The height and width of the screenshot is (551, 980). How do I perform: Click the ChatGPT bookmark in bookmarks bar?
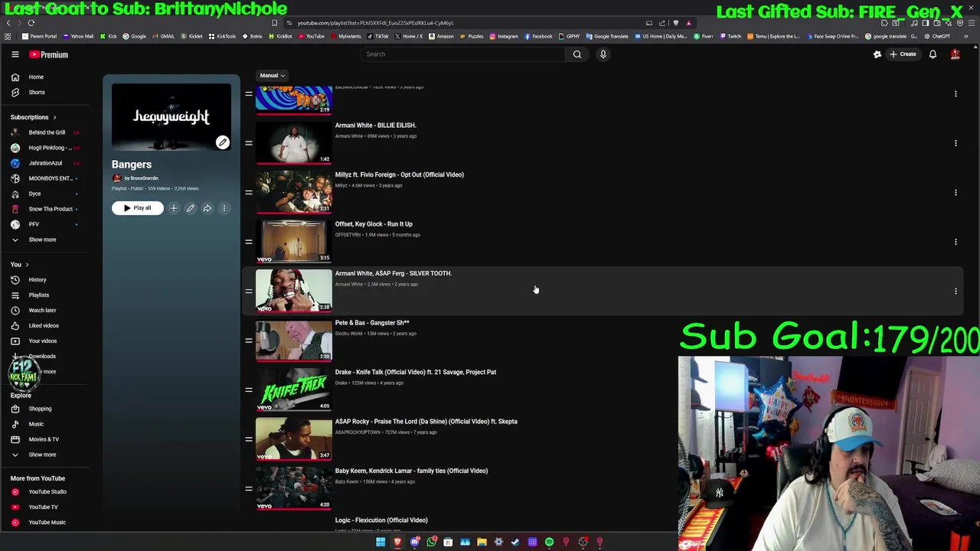[x=937, y=36]
